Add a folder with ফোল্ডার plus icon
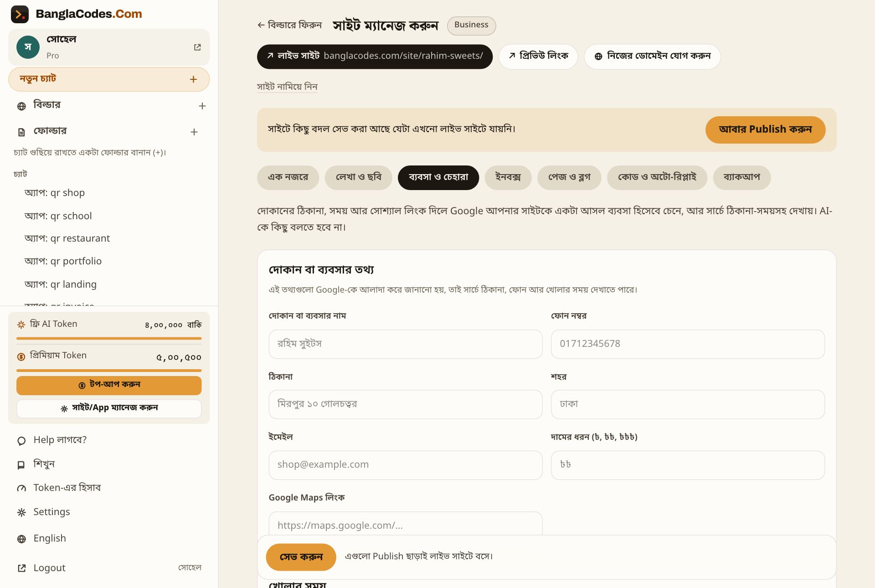 pyautogui.click(x=194, y=132)
